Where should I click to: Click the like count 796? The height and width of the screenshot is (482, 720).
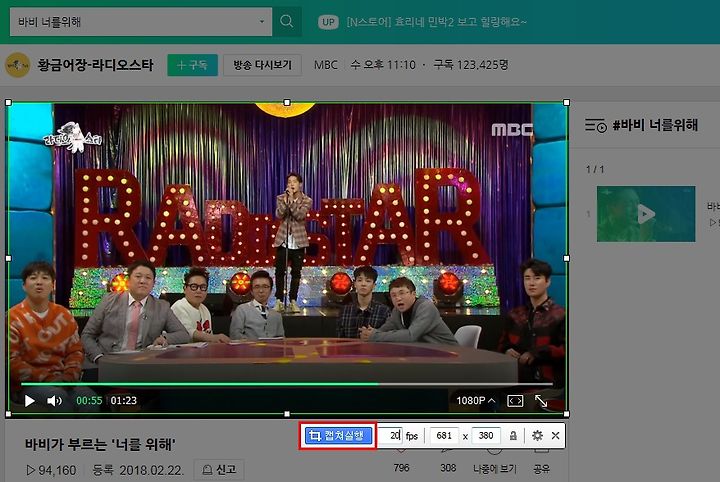(x=402, y=468)
